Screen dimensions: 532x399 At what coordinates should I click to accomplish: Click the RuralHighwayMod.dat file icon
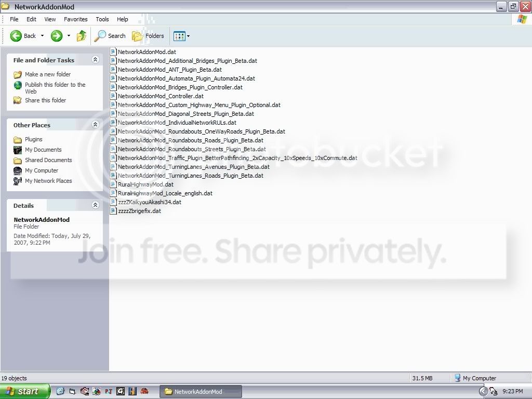tap(113, 184)
